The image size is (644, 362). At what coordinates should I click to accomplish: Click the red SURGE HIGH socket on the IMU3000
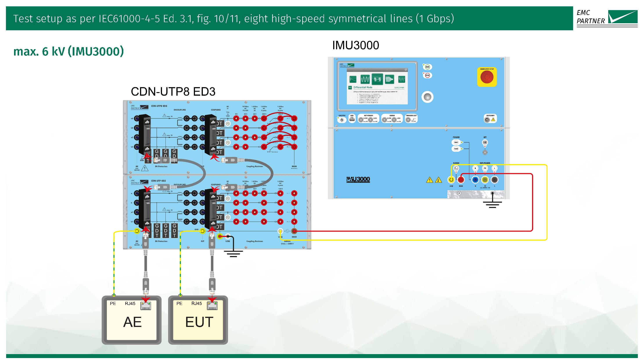pos(461,180)
